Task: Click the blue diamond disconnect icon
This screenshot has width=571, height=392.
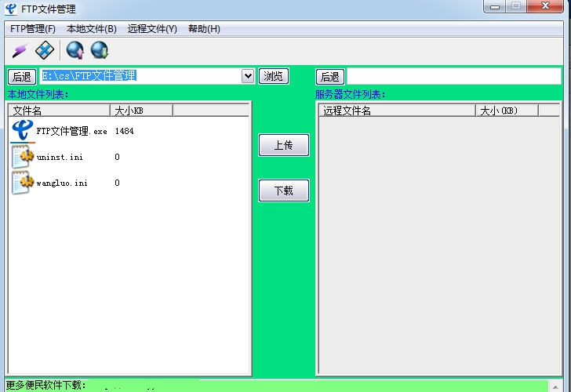Action: click(45, 50)
